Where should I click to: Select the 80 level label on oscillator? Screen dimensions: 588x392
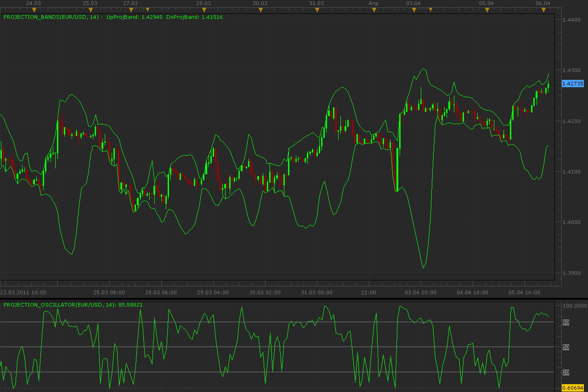coord(566,322)
